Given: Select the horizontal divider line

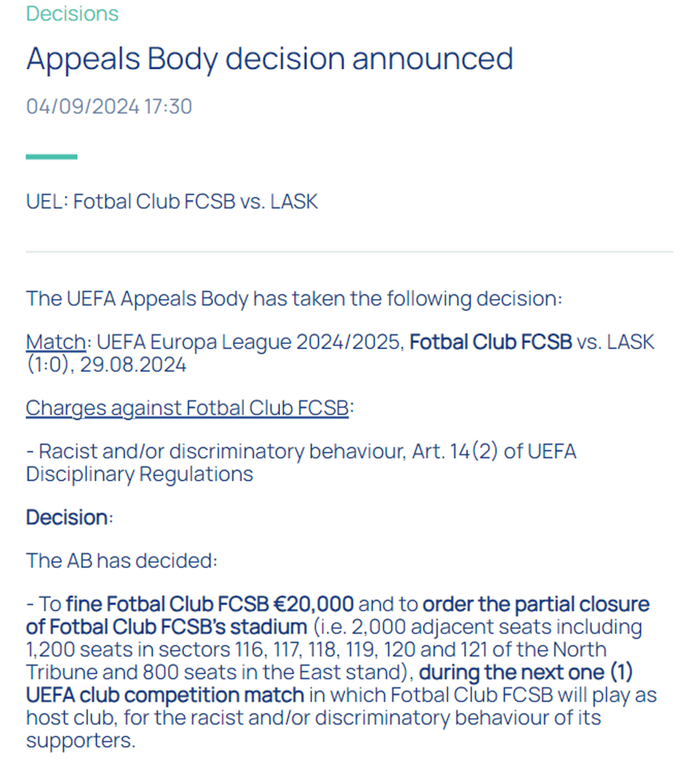Looking at the screenshot, I should [349, 252].
